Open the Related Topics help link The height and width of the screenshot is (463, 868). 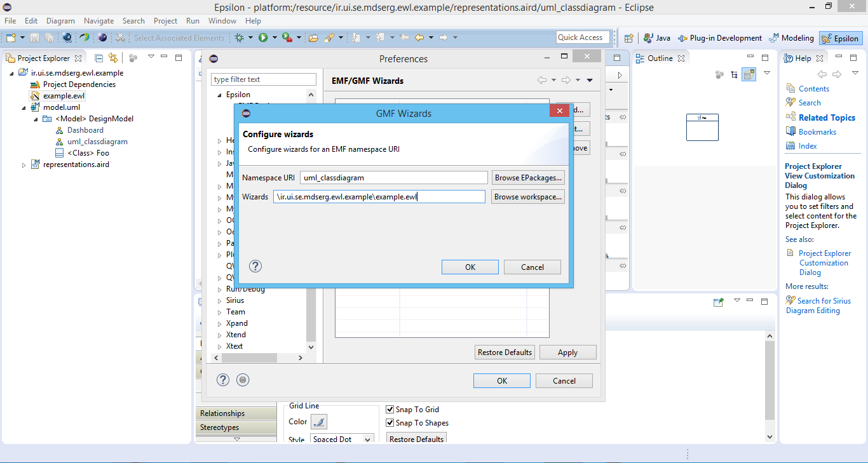tap(827, 117)
